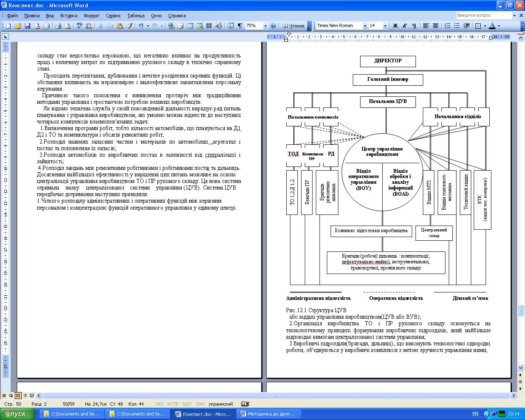525x420 pixels.
Task: Open the Правка menu
Action: pyautogui.click(x=32, y=16)
